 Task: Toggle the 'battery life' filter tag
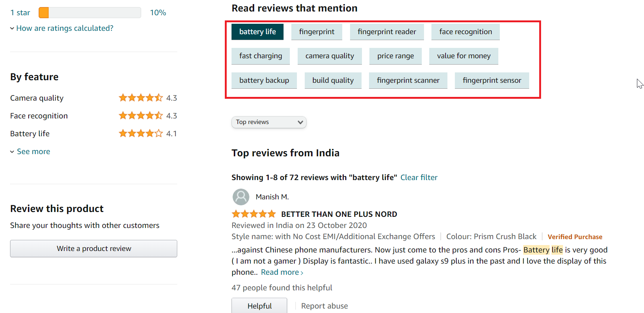257,32
